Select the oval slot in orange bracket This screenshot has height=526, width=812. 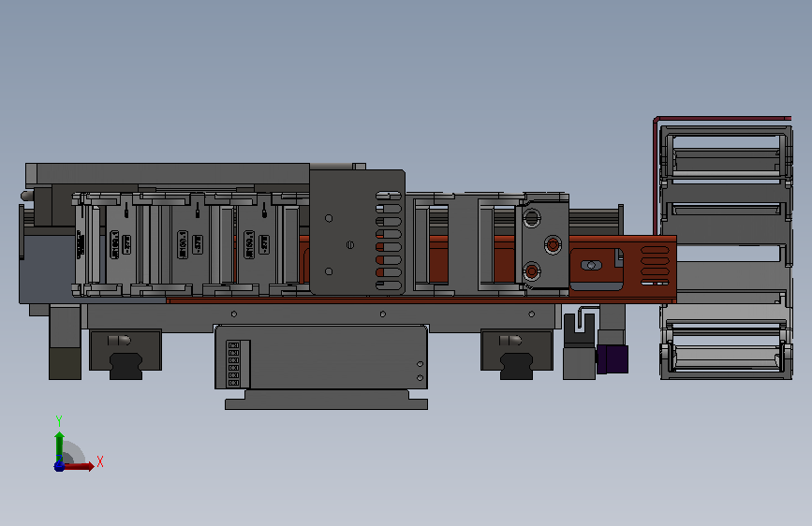coord(591,265)
